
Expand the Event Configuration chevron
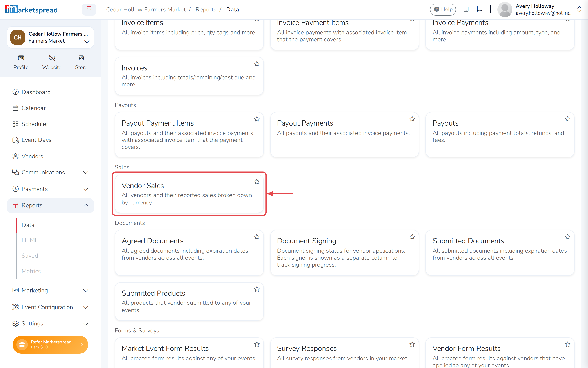(86, 307)
